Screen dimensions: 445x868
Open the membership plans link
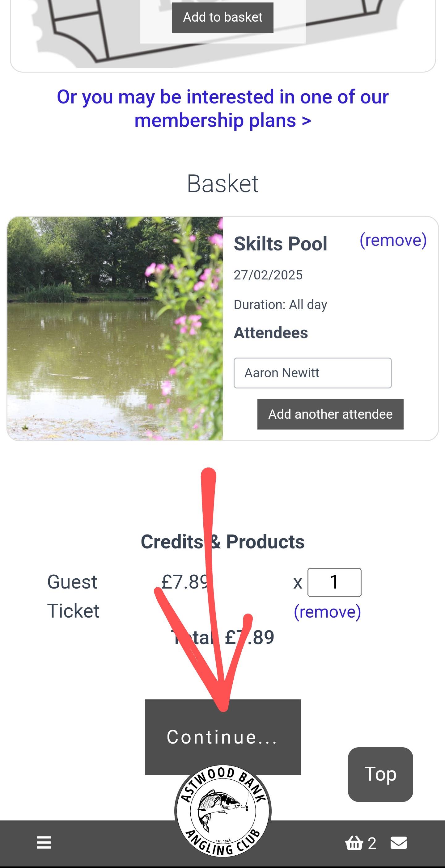point(222,108)
